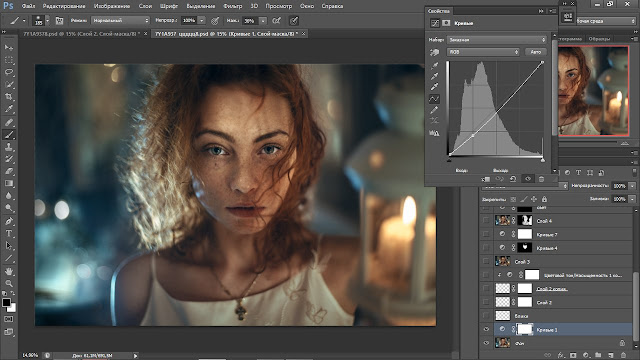Click the lock position icon in Layers panel
Image resolution: width=640 pixels, height=360 pixels.
(534, 199)
